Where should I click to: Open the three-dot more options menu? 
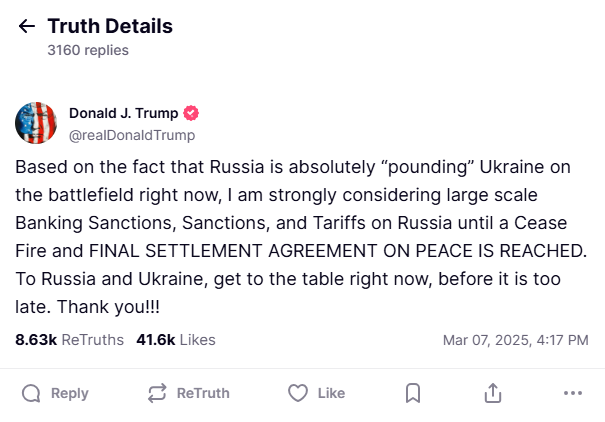point(572,393)
